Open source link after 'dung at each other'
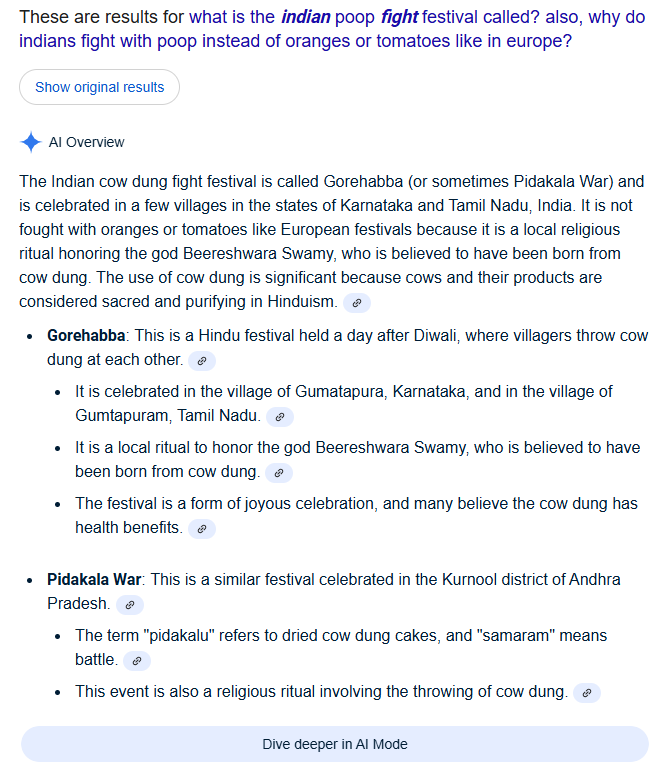 (201, 360)
